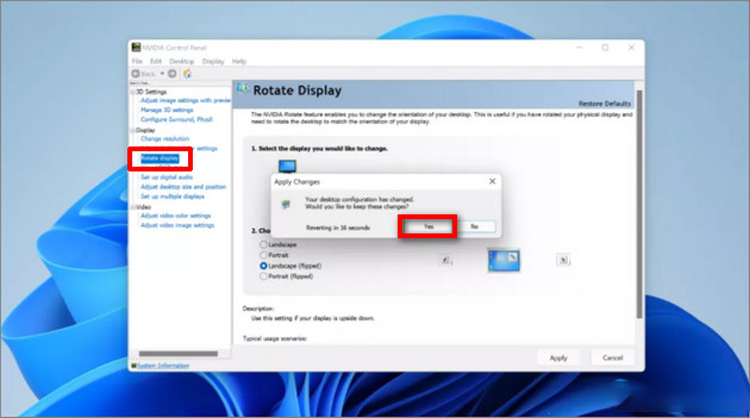Viewport: 750px width, 418px height.
Task: Open Set up digital audio page
Action: [167, 177]
